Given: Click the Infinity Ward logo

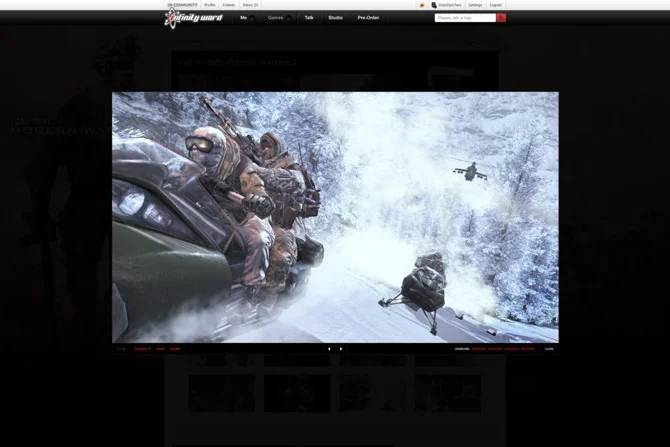Looking at the screenshot, I should 193,18.
